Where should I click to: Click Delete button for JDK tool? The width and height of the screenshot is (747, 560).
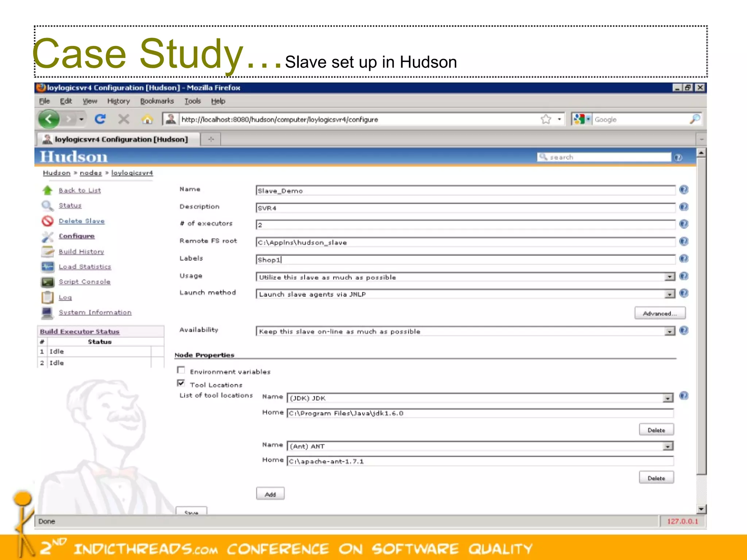[656, 430]
